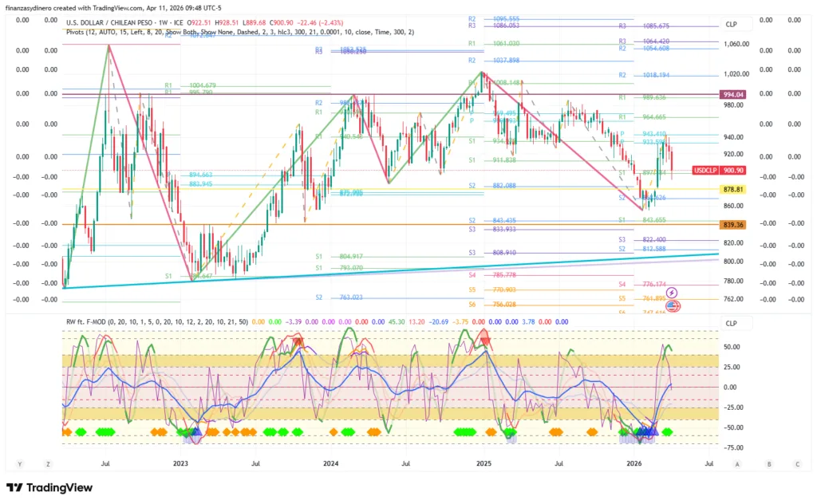Click the Y scale button on time axis
The image size is (817, 504).
(x=19, y=463)
